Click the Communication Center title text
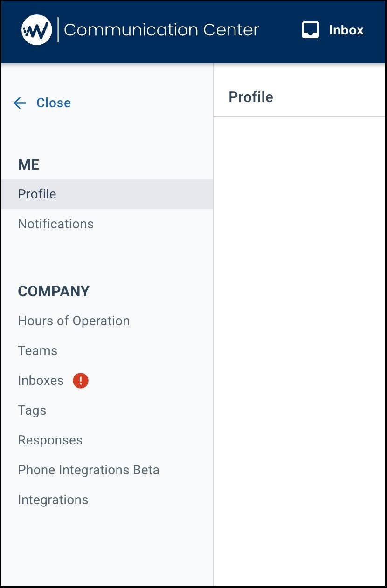 pos(162,29)
